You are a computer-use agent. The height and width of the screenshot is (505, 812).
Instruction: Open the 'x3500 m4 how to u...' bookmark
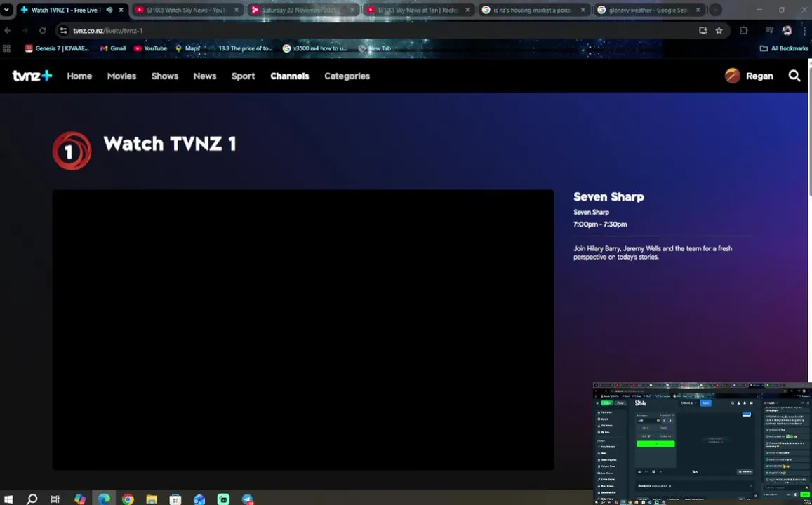point(315,48)
